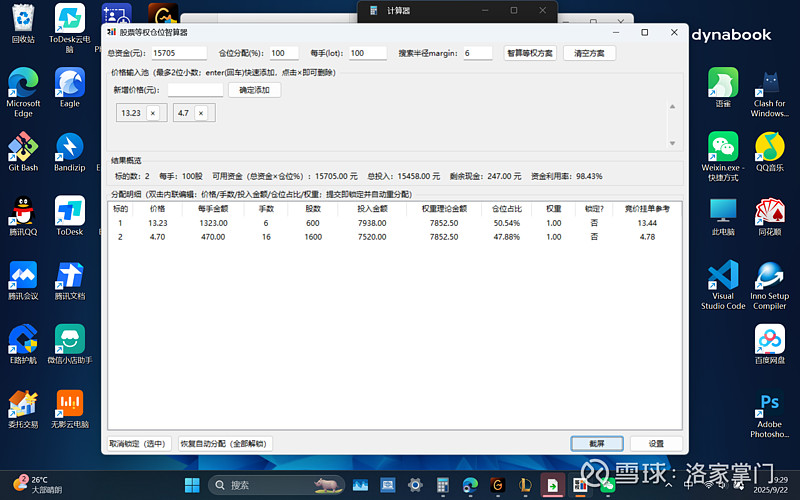This screenshot has height=500, width=800.
Task: Focus the 总资金 total funds field
Action: (x=178, y=53)
